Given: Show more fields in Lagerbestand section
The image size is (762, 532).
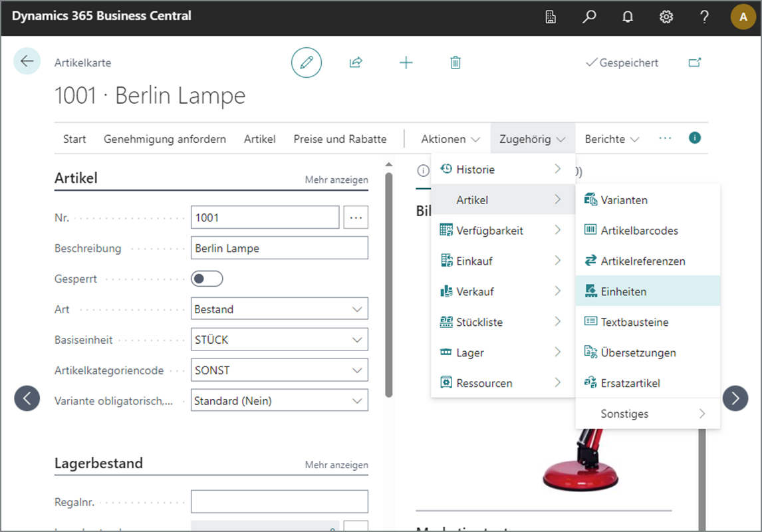Looking at the screenshot, I should point(336,465).
